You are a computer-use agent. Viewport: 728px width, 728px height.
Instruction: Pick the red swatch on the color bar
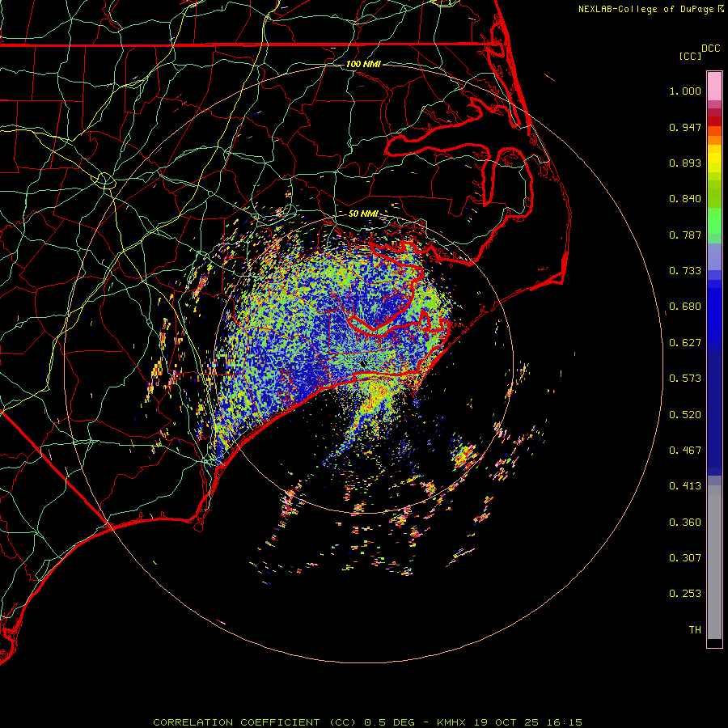coord(714,121)
